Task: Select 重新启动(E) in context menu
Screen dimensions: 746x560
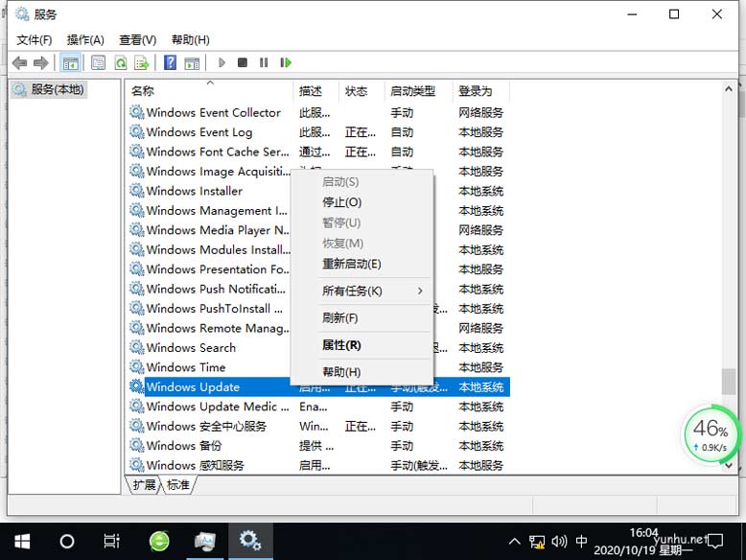Action: (x=351, y=265)
